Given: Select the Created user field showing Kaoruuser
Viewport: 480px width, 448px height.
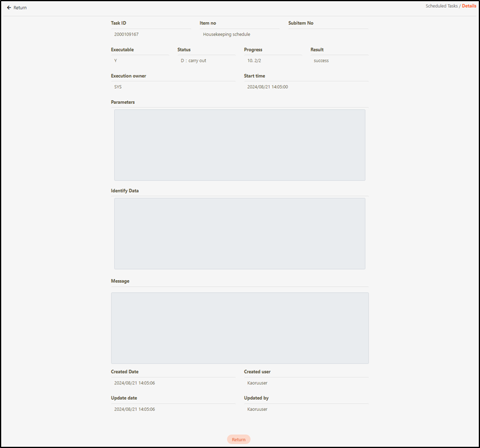Looking at the screenshot, I should coord(306,383).
